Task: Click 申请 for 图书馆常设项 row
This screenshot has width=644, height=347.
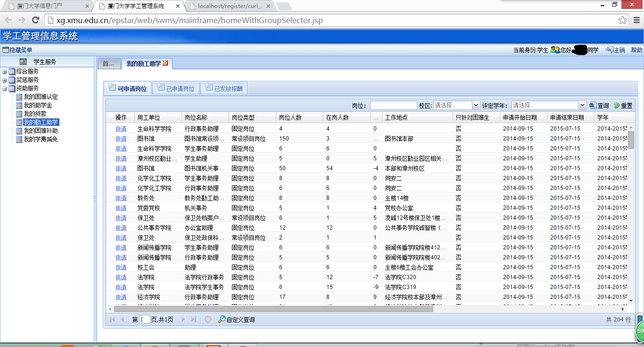Action: (x=121, y=139)
